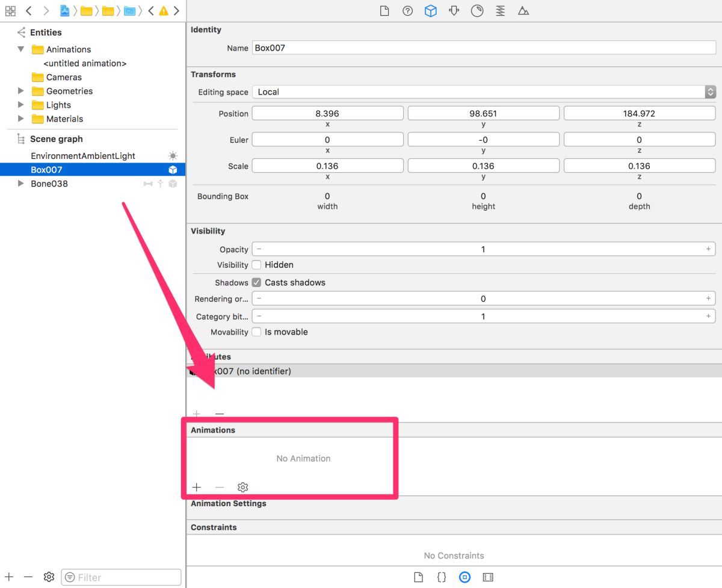Open the related items grid menu
722x588 pixels.
point(10,11)
